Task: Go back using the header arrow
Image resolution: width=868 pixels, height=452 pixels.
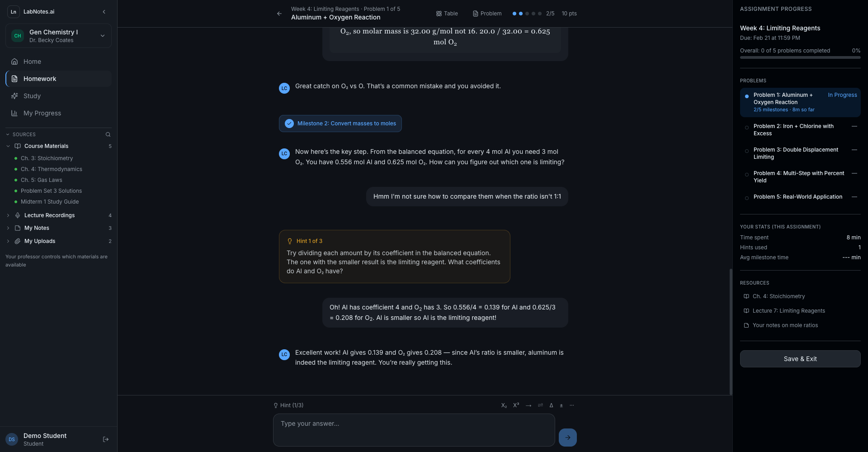Action: click(279, 14)
